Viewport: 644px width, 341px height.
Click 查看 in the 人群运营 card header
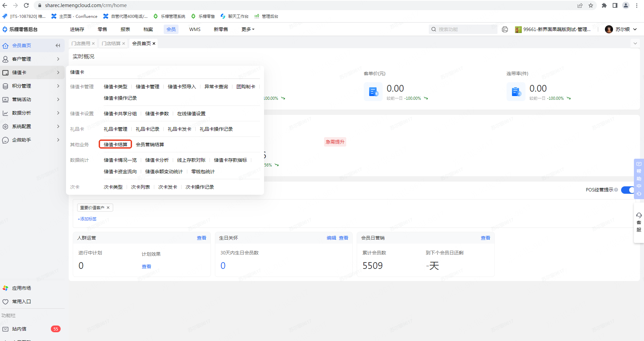click(x=201, y=238)
